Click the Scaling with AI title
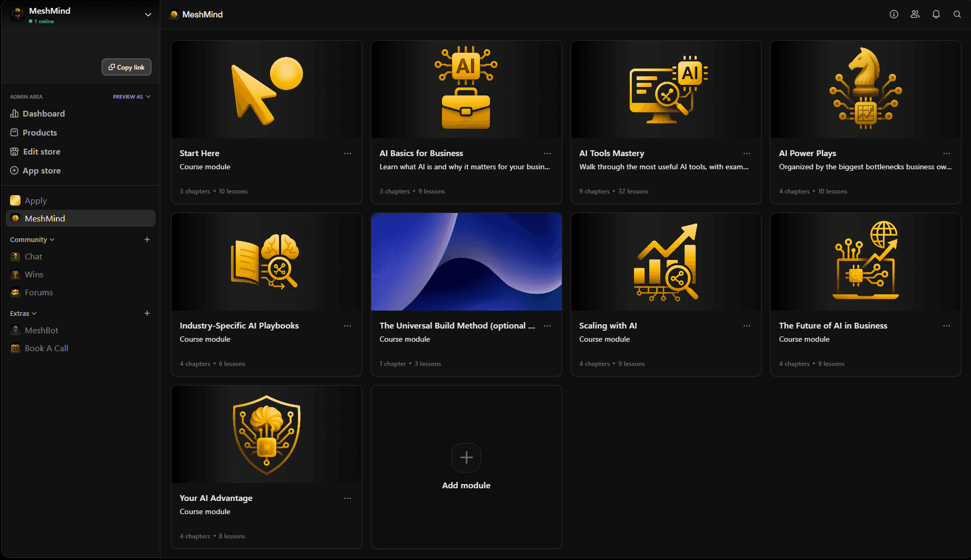The image size is (971, 560). (608, 326)
